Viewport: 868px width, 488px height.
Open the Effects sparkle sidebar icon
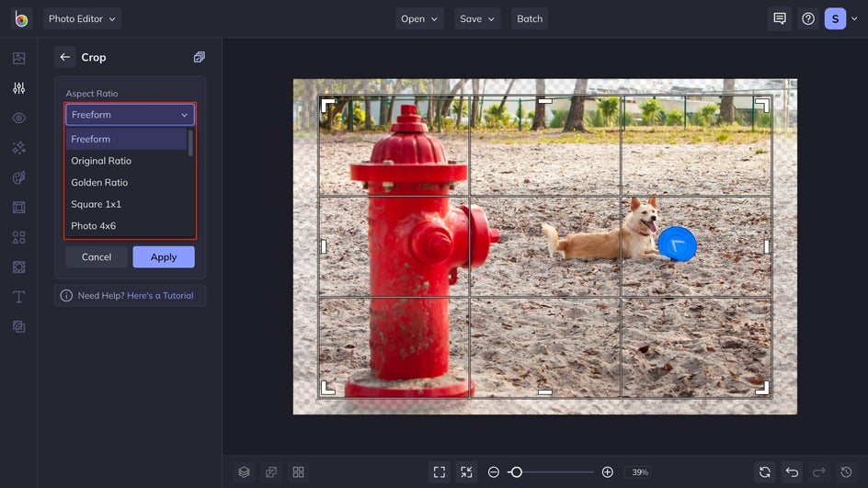18,148
